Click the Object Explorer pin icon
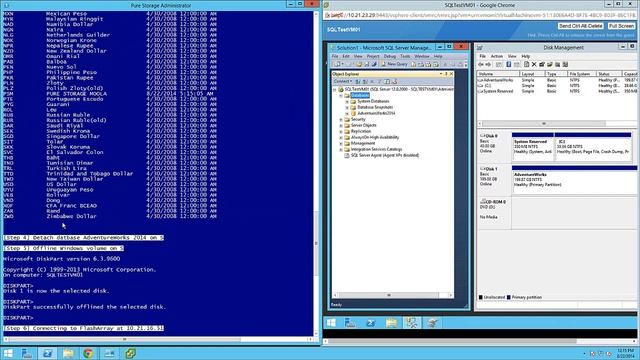640x360 pixels. (x=446, y=74)
